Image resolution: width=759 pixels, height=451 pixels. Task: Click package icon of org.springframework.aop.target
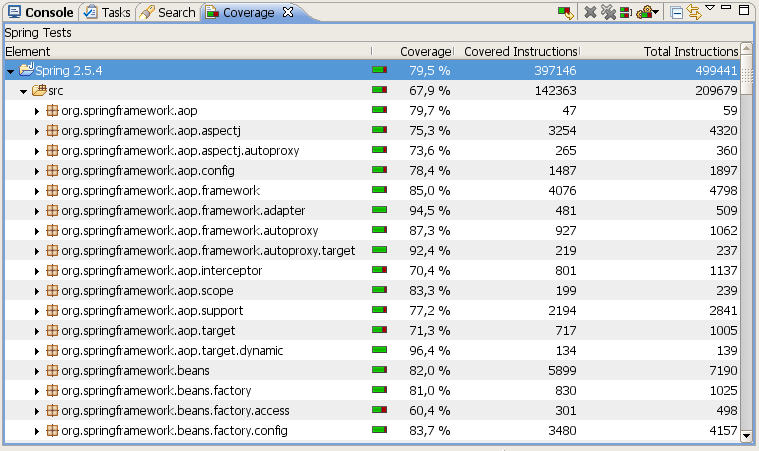pyautogui.click(x=52, y=331)
